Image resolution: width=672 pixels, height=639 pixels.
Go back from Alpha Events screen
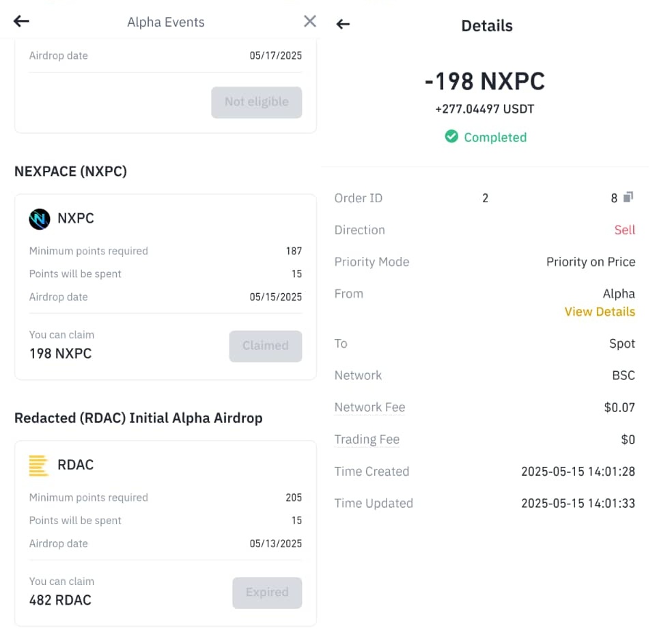21,21
